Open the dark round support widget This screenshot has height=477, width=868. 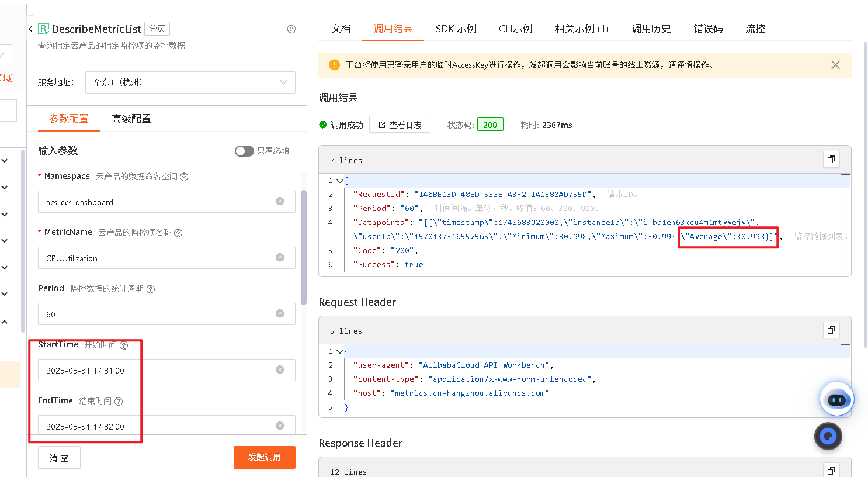[828, 436]
